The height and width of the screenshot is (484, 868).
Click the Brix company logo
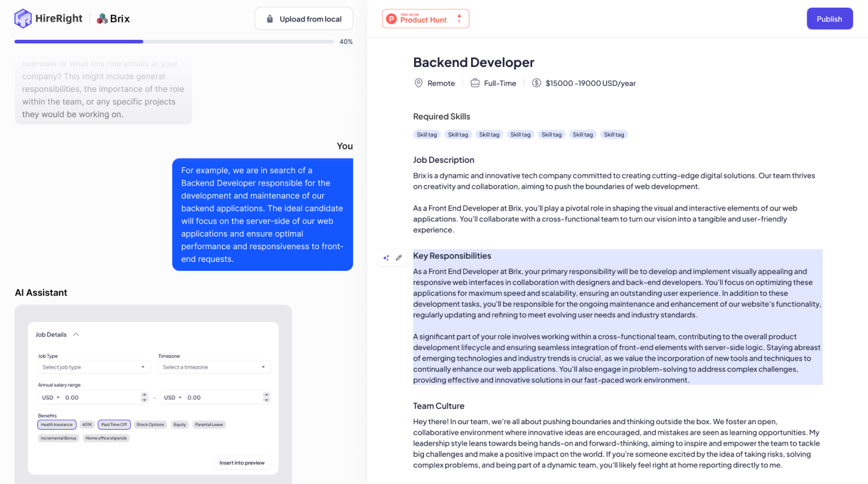pos(113,19)
